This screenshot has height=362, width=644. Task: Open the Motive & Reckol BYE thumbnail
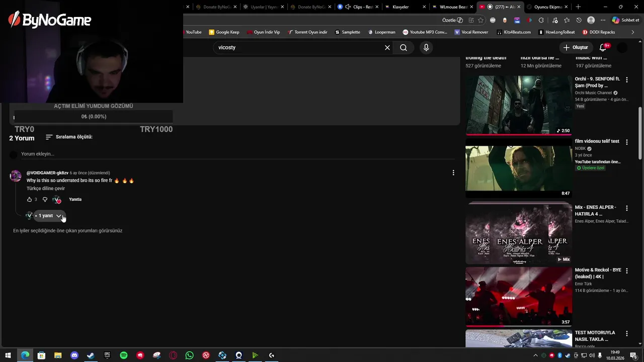(519, 296)
